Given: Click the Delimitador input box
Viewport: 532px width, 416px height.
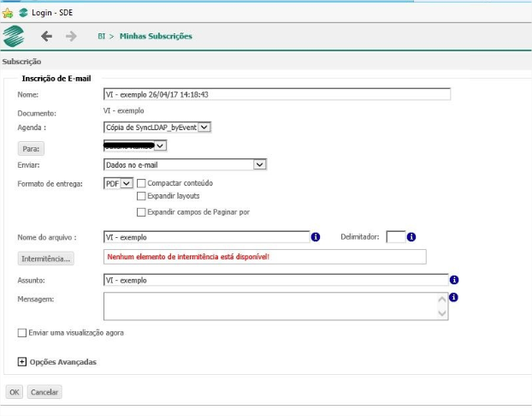Looking at the screenshot, I should click(396, 237).
